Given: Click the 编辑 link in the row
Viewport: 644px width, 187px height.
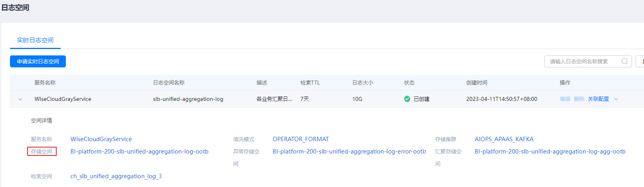Looking at the screenshot, I should pos(565,99).
